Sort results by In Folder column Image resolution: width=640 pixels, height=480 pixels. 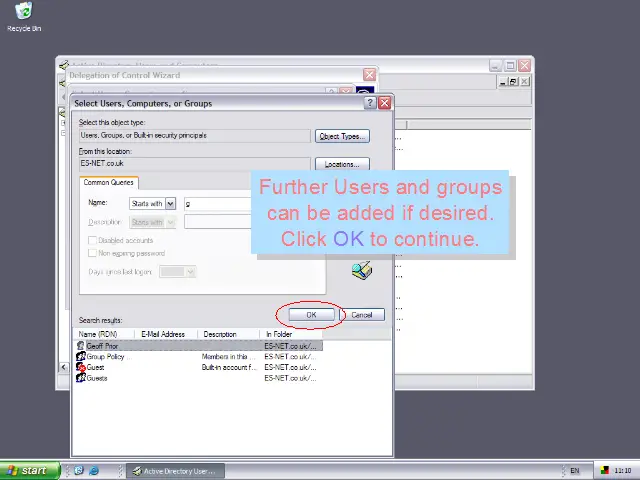290,334
